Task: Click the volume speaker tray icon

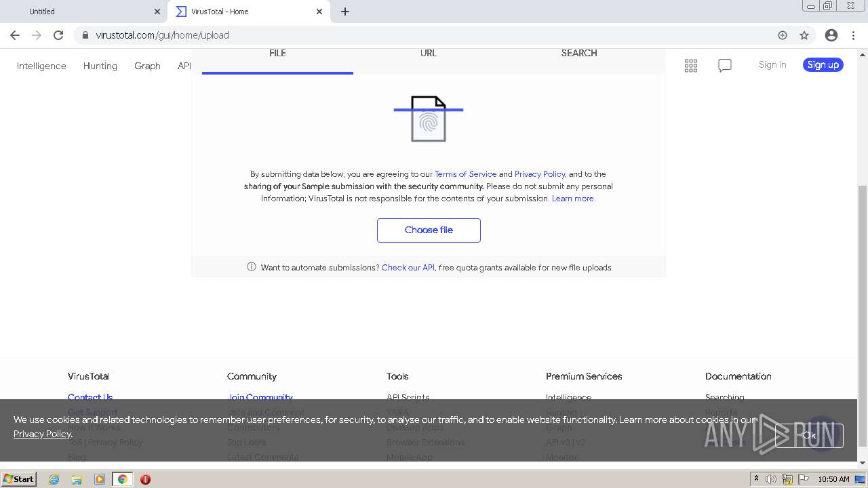Action: coord(771,479)
